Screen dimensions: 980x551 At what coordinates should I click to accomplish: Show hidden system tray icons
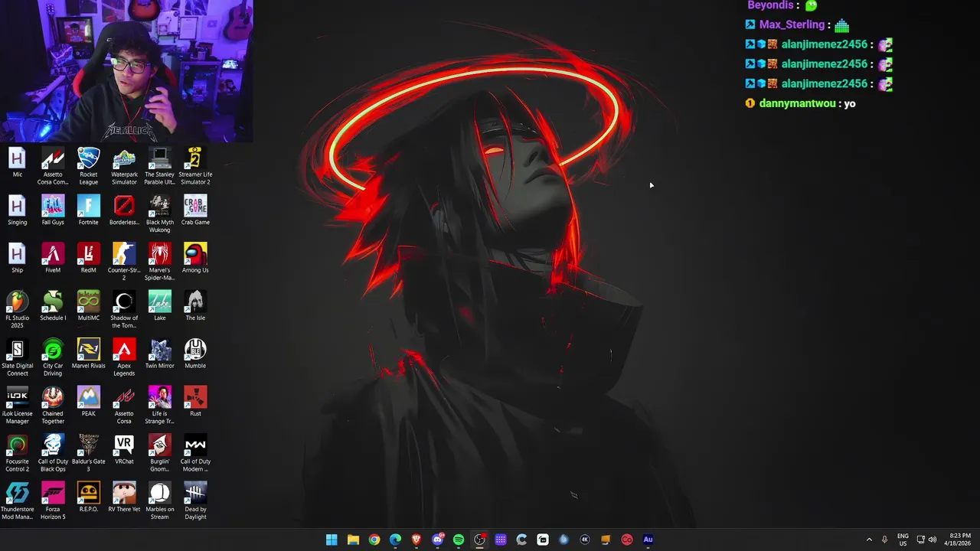tap(869, 540)
